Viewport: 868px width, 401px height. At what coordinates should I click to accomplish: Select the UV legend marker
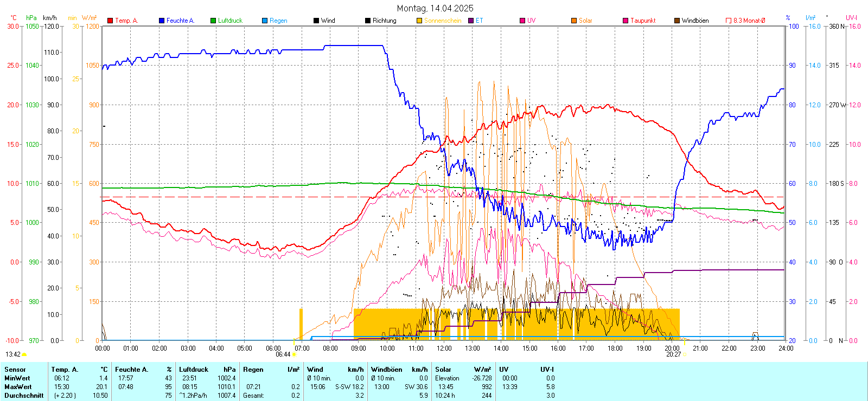[522, 21]
